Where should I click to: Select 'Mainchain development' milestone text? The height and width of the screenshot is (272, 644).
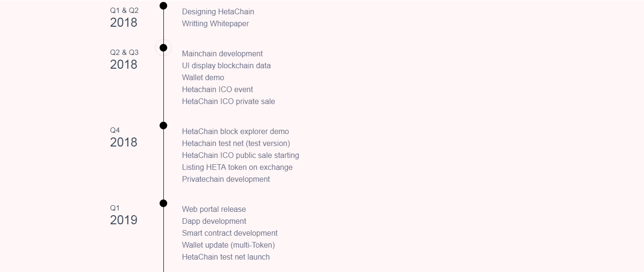pos(222,53)
